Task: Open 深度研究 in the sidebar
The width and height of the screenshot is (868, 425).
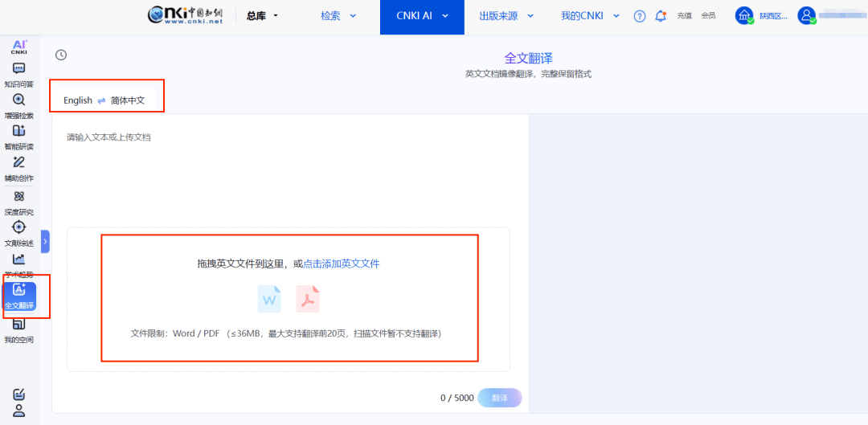Action: pos(19,202)
